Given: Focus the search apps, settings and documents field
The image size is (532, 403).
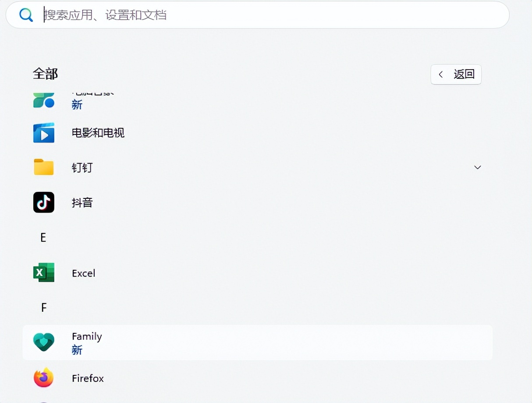Looking at the screenshot, I should [257, 15].
